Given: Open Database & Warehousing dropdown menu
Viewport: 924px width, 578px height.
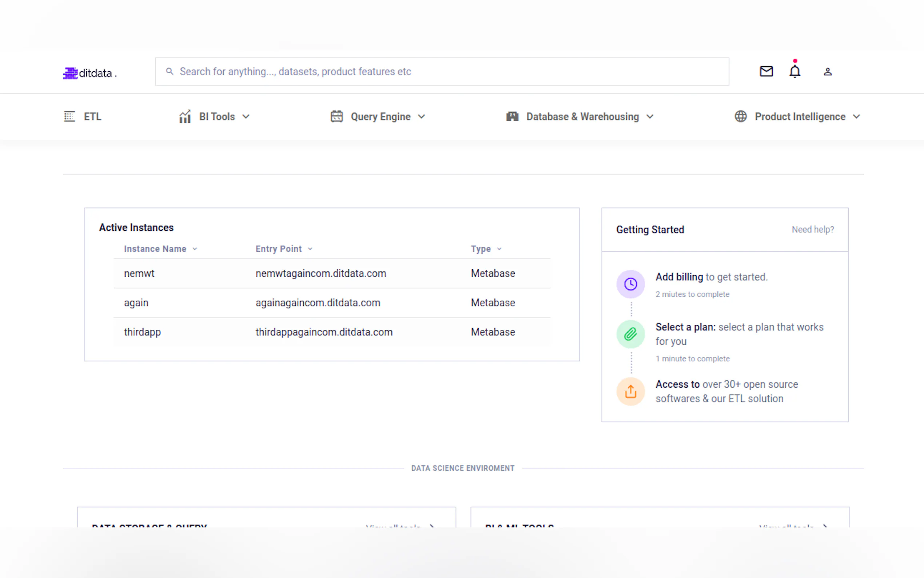Looking at the screenshot, I should tap(650, 116).
